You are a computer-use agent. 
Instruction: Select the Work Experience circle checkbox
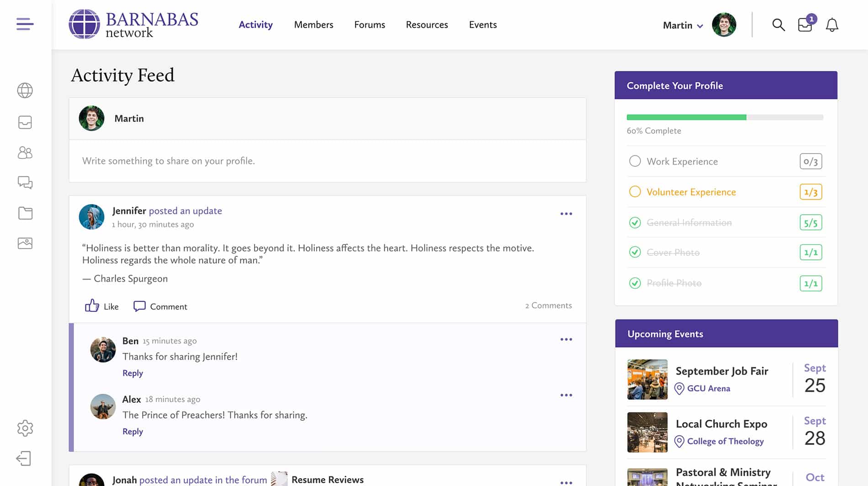point(635,161)
